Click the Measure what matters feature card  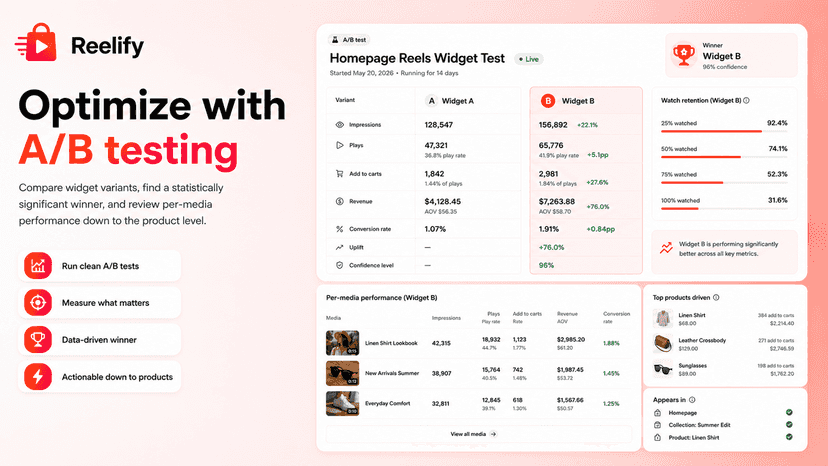(x=99, y=303)
